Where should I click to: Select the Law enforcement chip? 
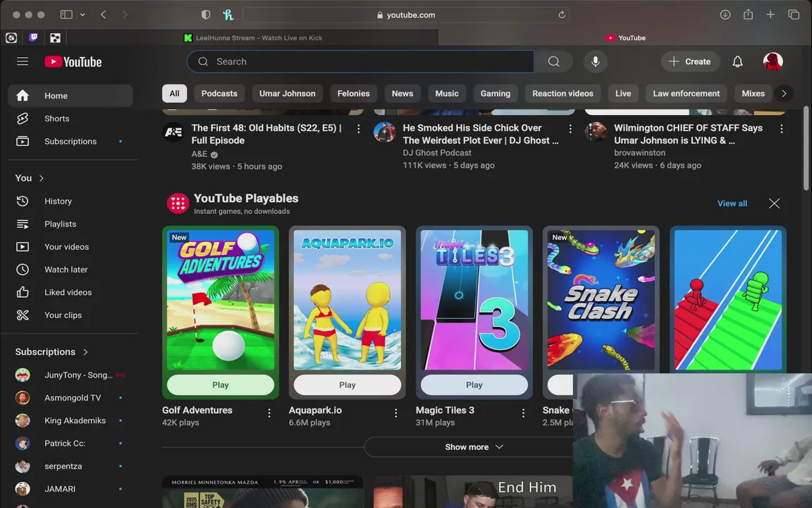686,93
